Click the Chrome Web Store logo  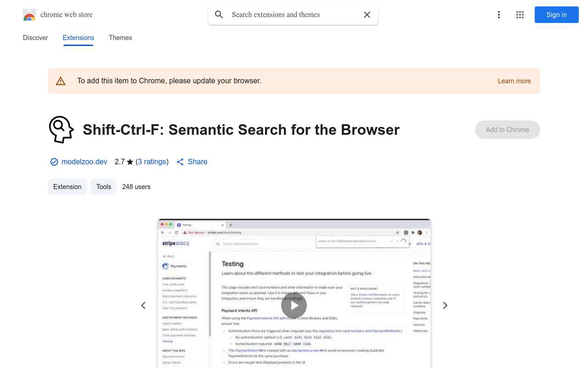click(29, 15)
